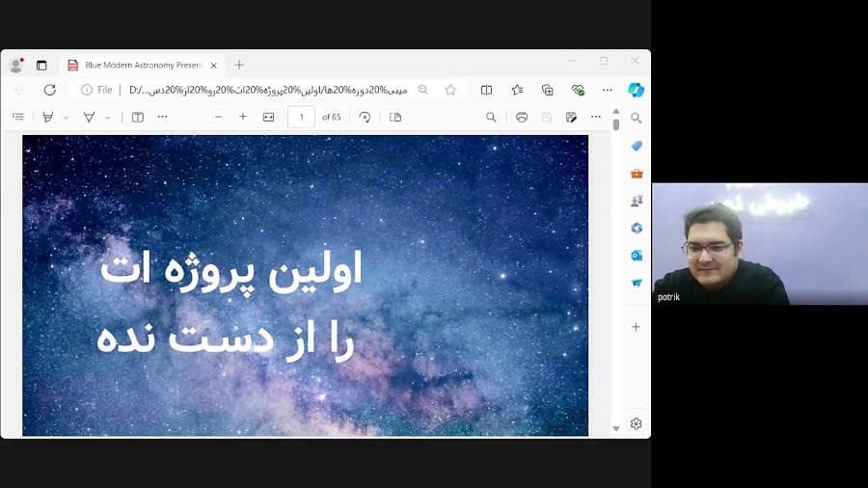Switch the page view layout
The width and height of the screenshot is (868, 488).
[395, 117]
